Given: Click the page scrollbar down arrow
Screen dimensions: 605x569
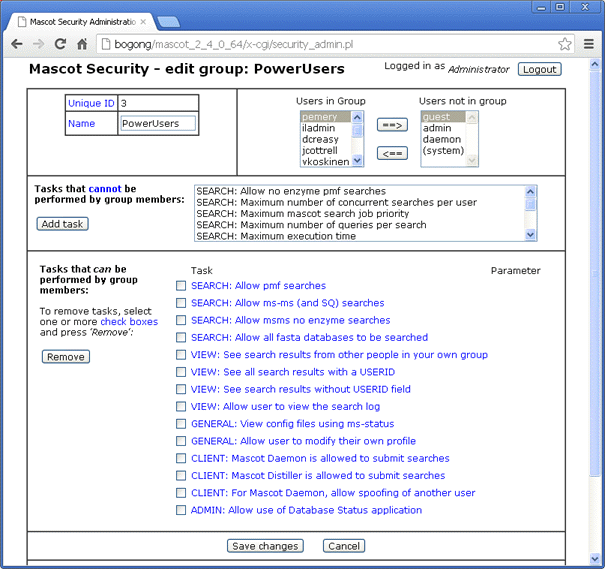Looking at the screenshot, I should 595,558.
